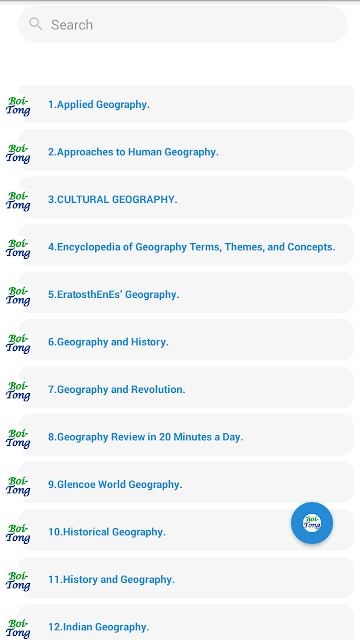Click Boi-Tong logo beside Geography and Revolution
This screenshot has width=360, height=640.
(x=18, y=390)
